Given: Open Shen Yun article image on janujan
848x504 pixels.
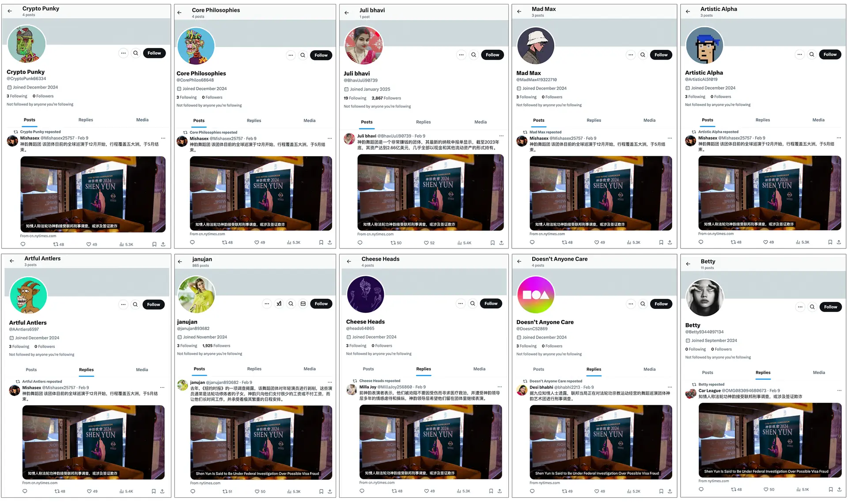Looking at the screenshot, I should (261, 442).
